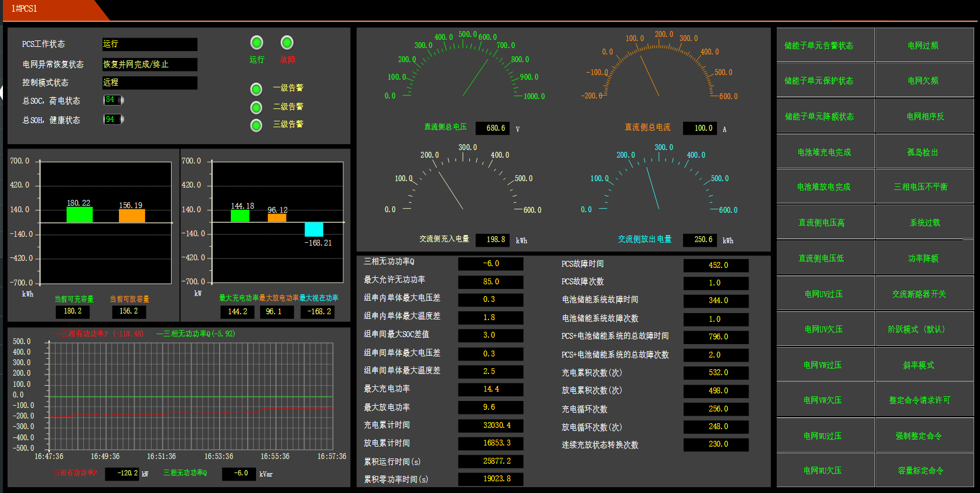This screenshot has width=980, height=493.
Task: Click the 连续充放状态转换次数 value 230.0
Action: (716, 444)
